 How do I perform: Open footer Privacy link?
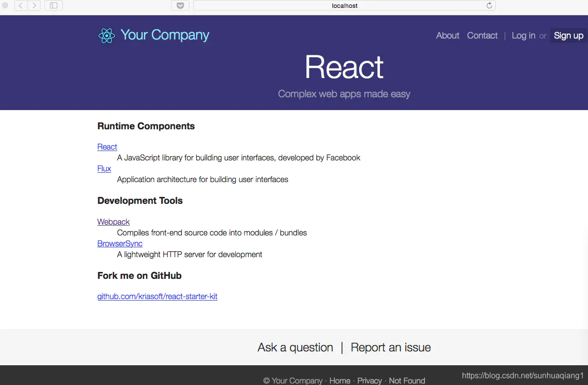coord(370,381)
